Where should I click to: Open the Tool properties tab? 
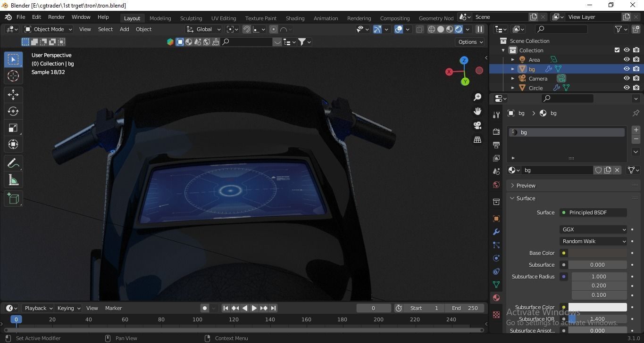(x=496, y=115)
